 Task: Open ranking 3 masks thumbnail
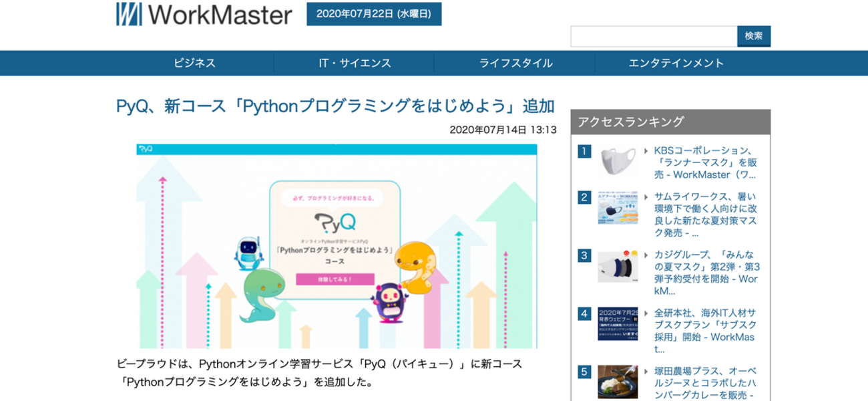tap(618, 266)
